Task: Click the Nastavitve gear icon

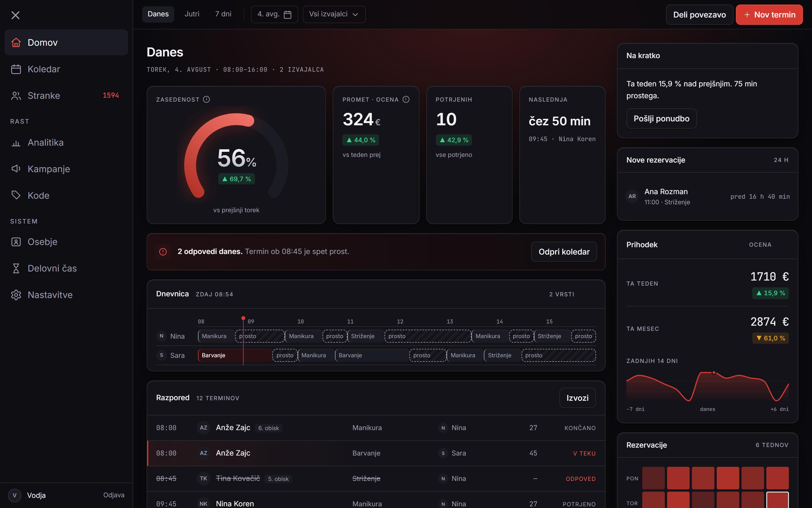Action: (x=16, y=295)
